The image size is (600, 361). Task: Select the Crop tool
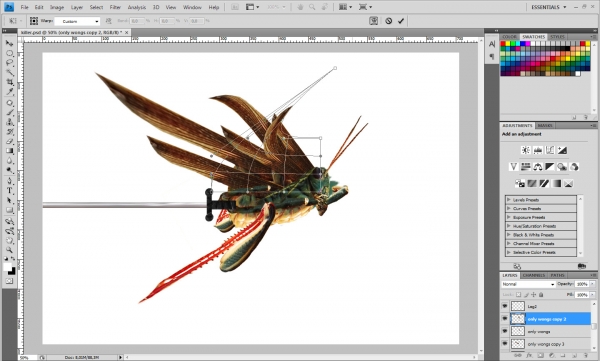pyautogui.click(x=10, y=82)
